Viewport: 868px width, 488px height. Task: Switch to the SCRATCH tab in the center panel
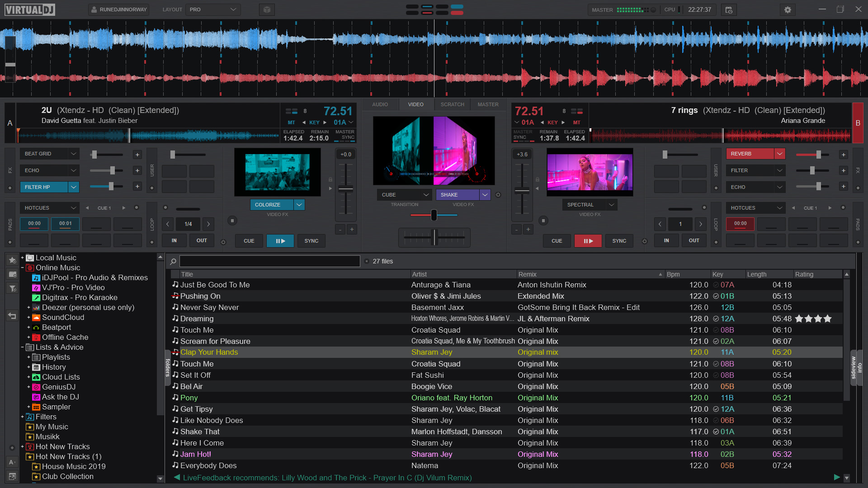tap(452, 104)
